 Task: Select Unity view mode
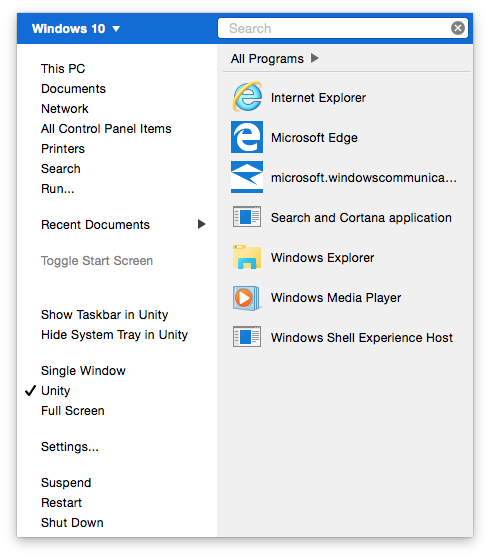pyautogui.click(x=56, y=391)
